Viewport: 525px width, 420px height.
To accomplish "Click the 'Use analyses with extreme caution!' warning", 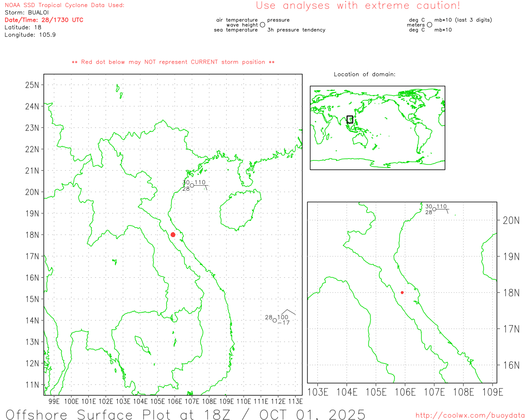I will pos(358,6).
